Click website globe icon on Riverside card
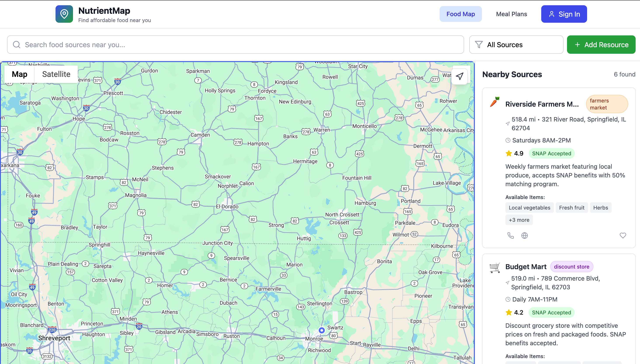The image size is (640, 364). (x=524, y=235)
